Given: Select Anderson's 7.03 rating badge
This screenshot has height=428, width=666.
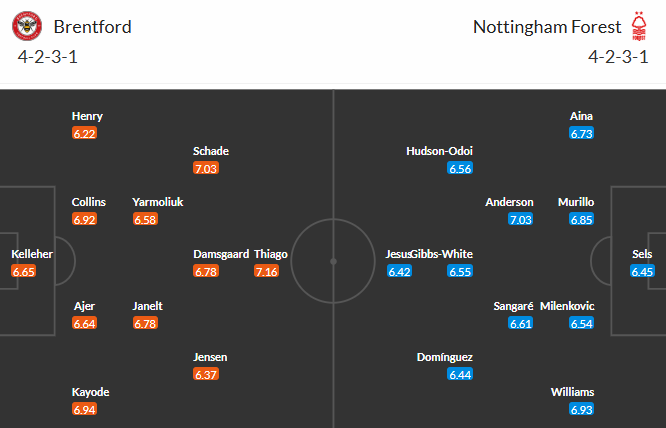Looking at the screenshot, I should [x=520, y=219].
